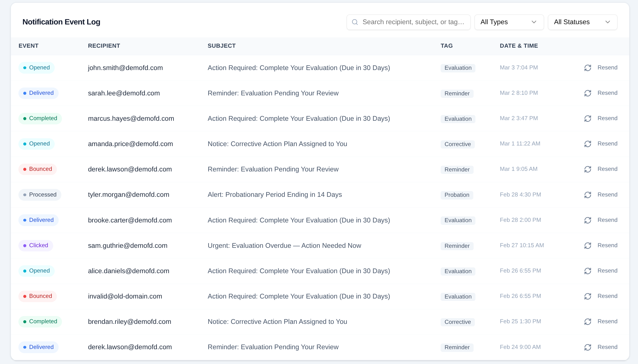Select the Bounced status badge on derek.lawson's row
Image resolution: width=638 pixels, height=364 pixels.
[x=37, y=169]
